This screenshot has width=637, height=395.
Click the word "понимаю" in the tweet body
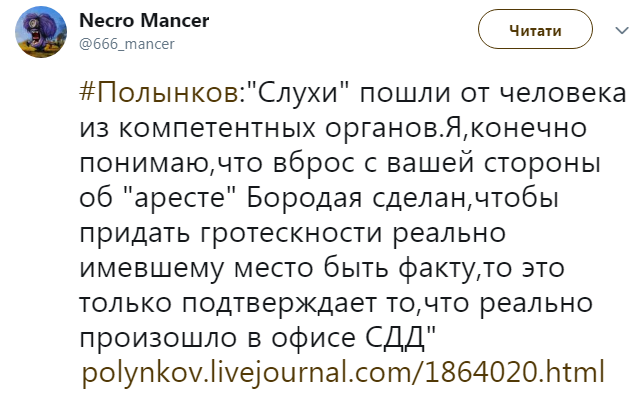pyautogui.click(x=145, y=164)
